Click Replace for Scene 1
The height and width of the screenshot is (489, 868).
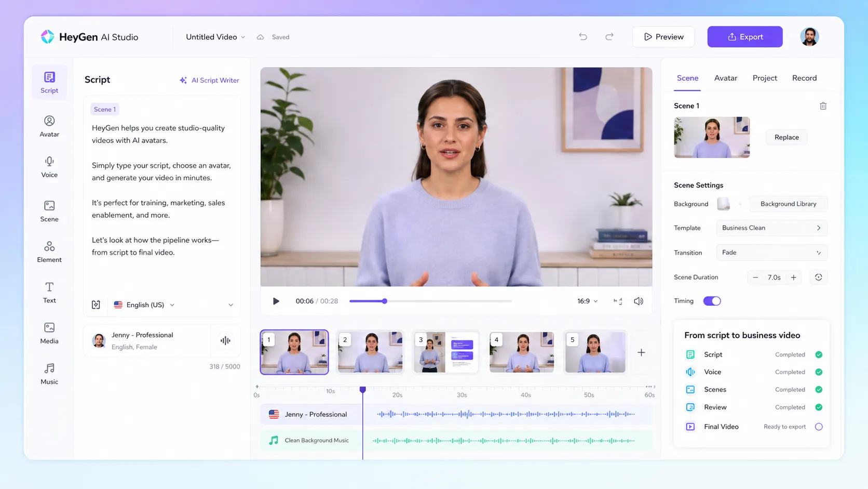point(786,137)
